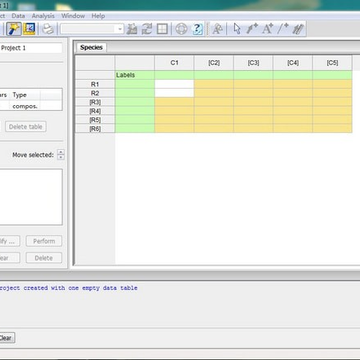
Task: Click the Delete table button
Action: click(26, 127)
